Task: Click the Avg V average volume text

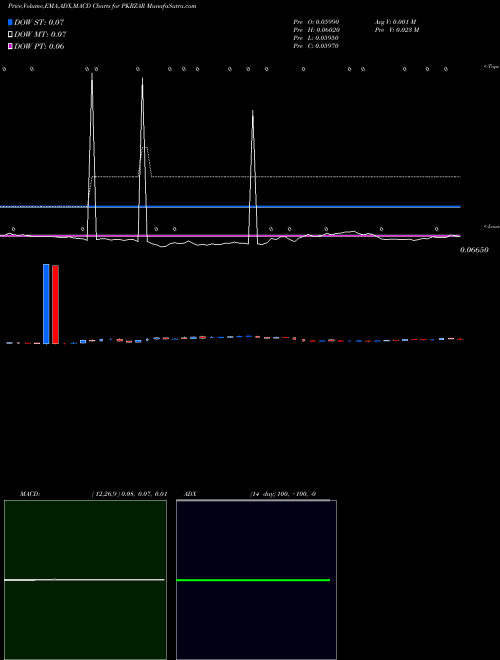Action: coord(395,21)
